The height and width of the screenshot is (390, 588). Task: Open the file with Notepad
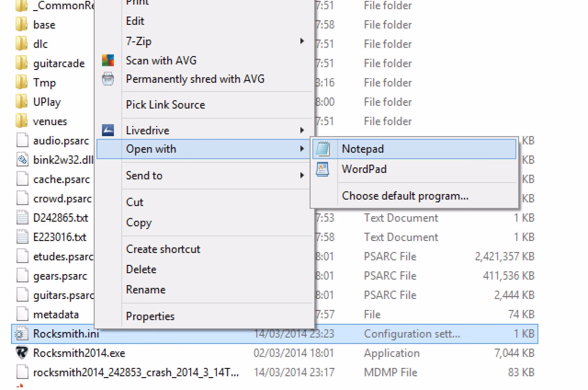click(x=414, y=149)
